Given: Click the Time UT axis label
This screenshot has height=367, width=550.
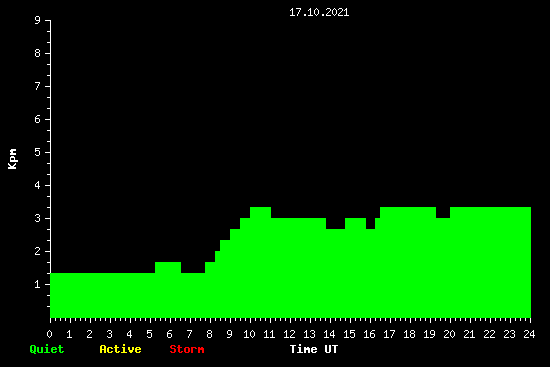Looking at the screenshot, I should (x=314, y=349).
